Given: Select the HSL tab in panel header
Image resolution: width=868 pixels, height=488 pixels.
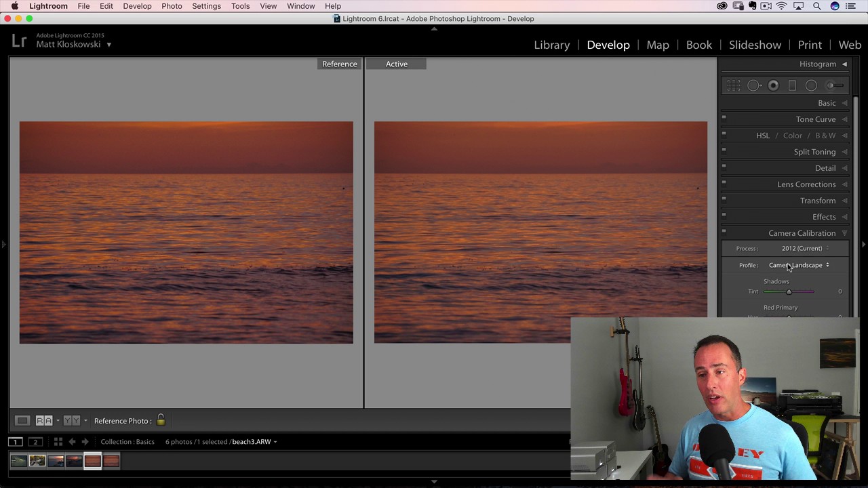Looking at the screenshot, I should 763,136.
